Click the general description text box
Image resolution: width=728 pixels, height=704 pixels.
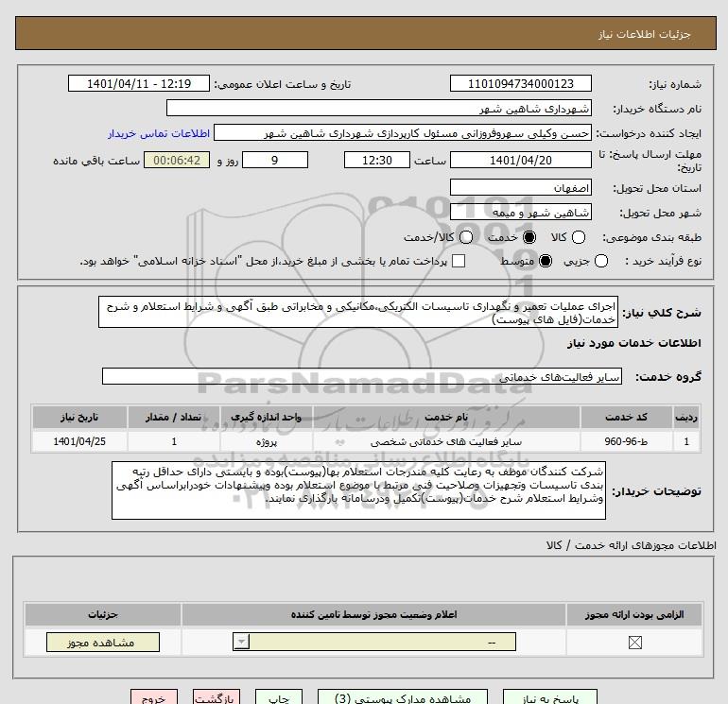coord(358,313)
